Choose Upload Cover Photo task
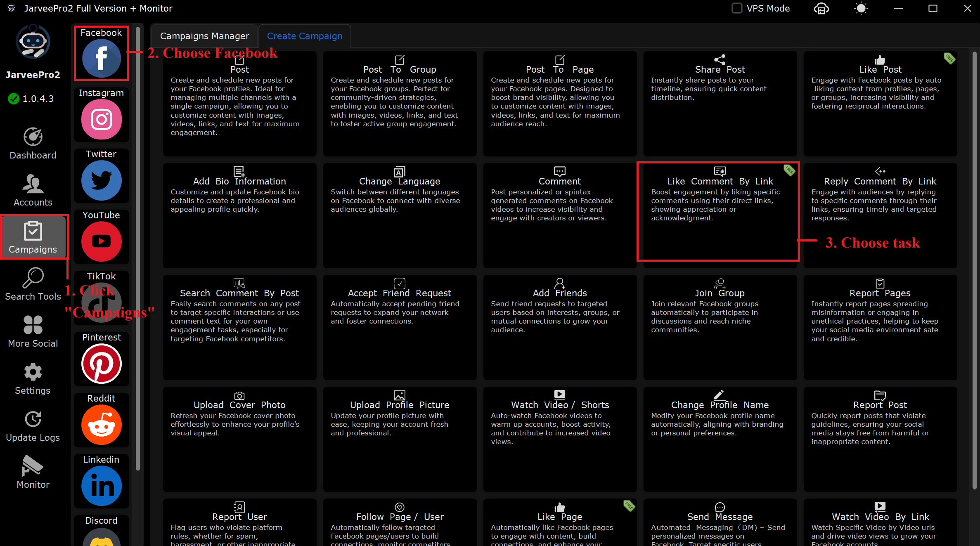The height and width of the screenshot is (546, 980). pos(239,439)
